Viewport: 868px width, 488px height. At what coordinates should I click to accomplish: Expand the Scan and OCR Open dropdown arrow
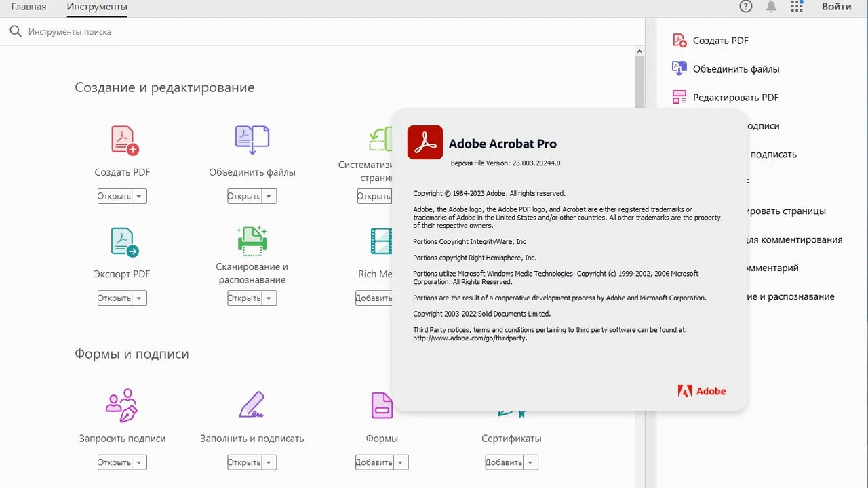pyautogui.click(x=269, y=298)
